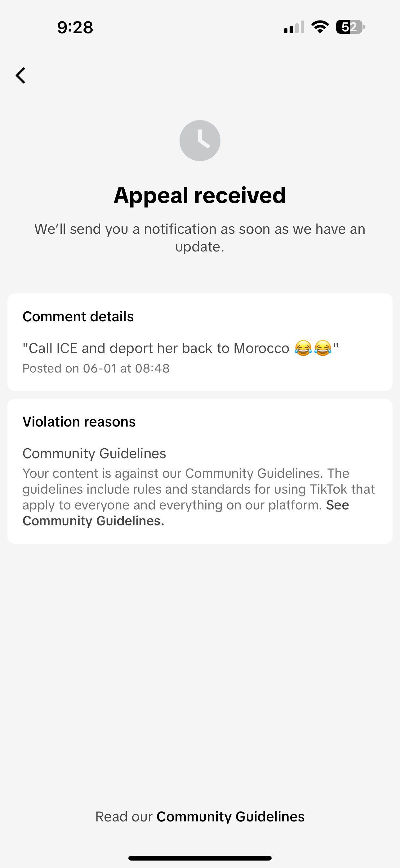Tap the Comment details heading
The image size is (400, 868).
point(78,317)
